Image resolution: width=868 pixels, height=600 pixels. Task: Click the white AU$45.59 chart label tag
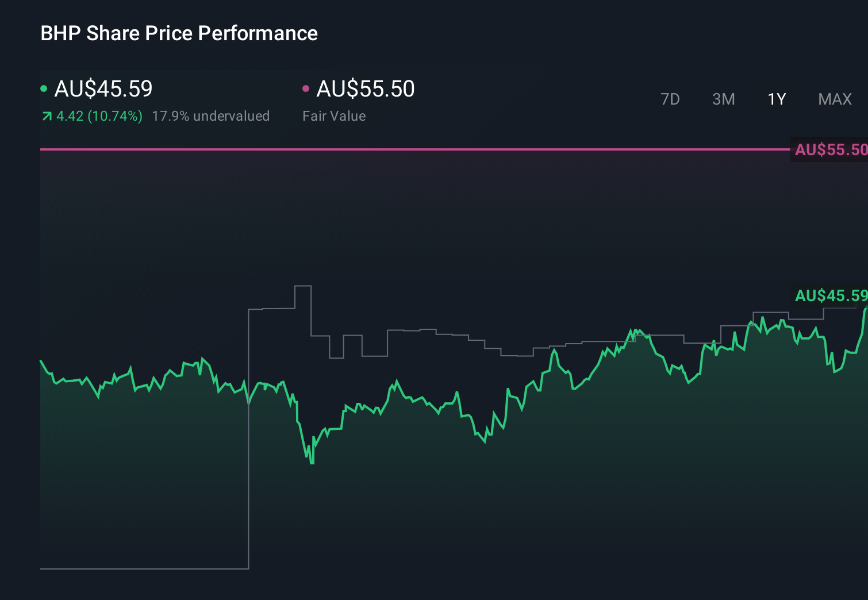pyautogui.click(x=830, y=297)
